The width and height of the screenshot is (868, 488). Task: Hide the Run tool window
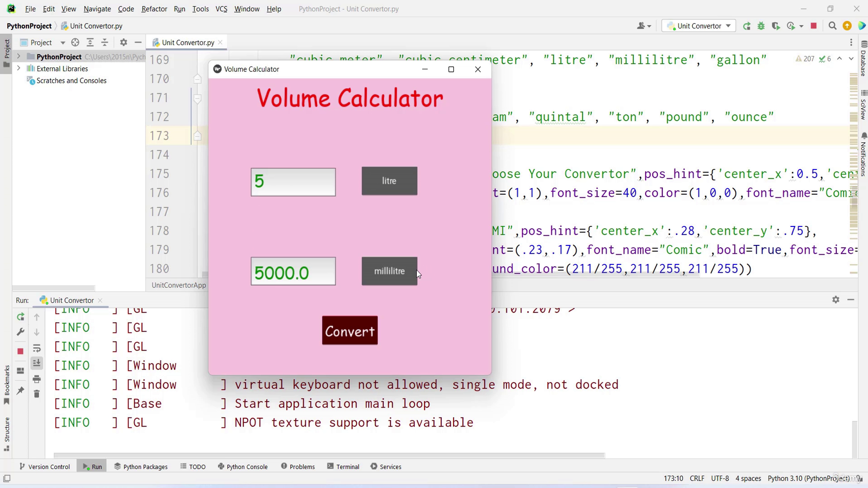[851, 300]
